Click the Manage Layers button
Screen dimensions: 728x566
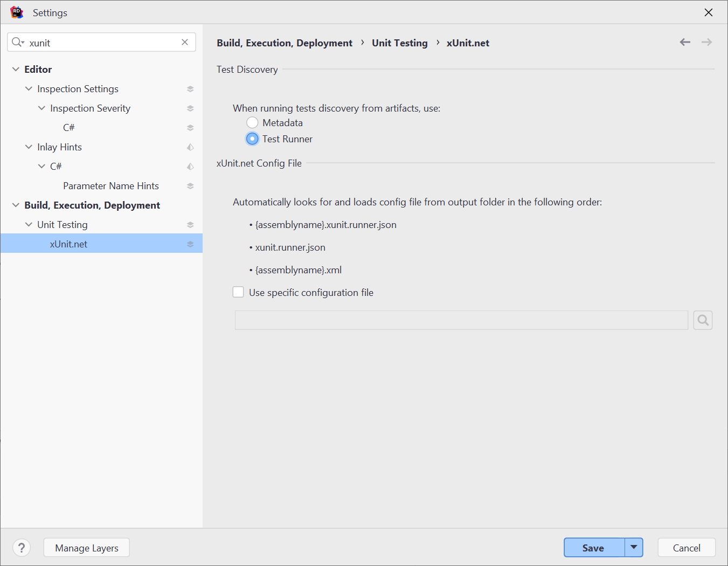coord(86,547)
